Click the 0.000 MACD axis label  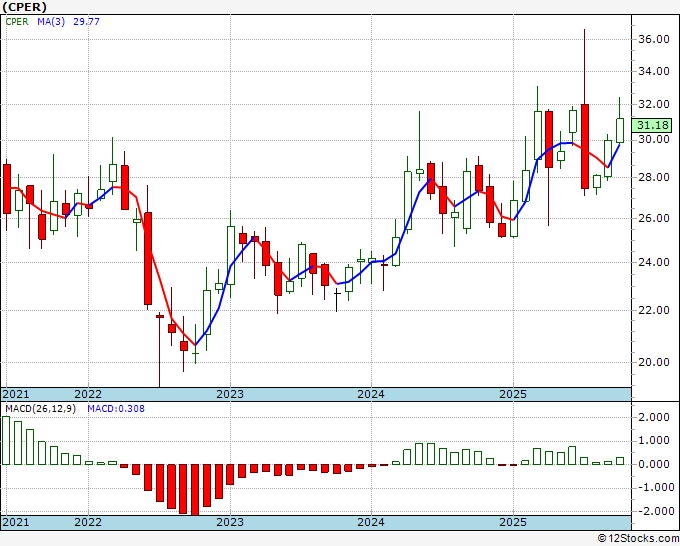pyautogui.click(x=654, y=464)
